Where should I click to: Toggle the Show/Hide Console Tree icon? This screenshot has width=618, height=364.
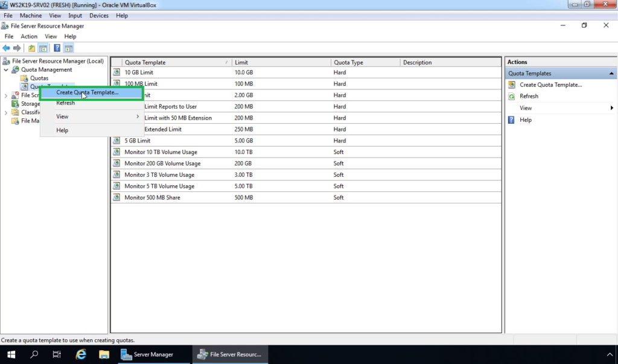tap(43, 48)
